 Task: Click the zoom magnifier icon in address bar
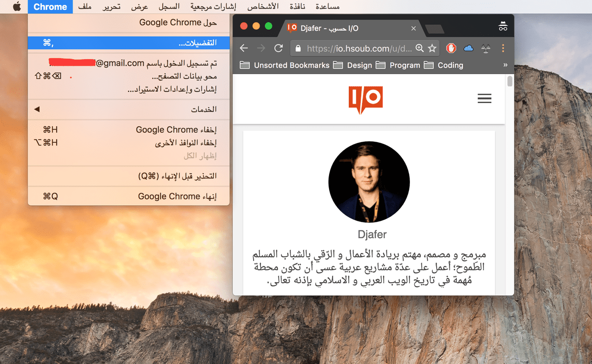point(420,48)
